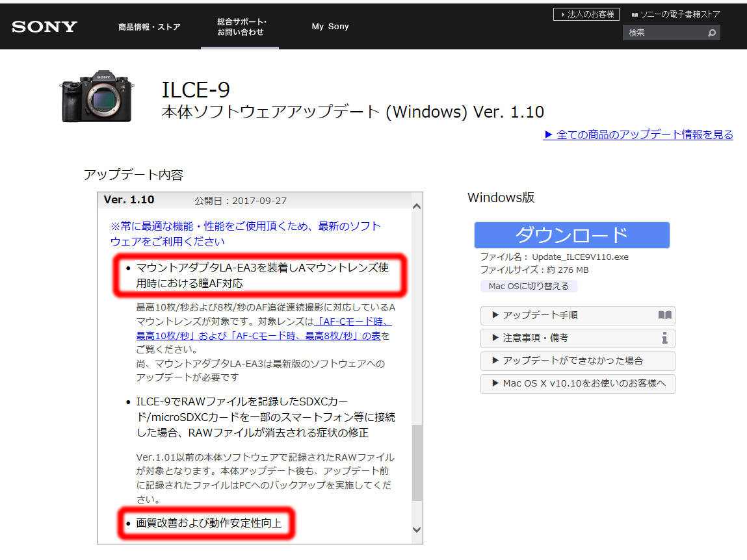Click the Windows版 heading
The width and height of the screenshot is (747, 560).
501,197
